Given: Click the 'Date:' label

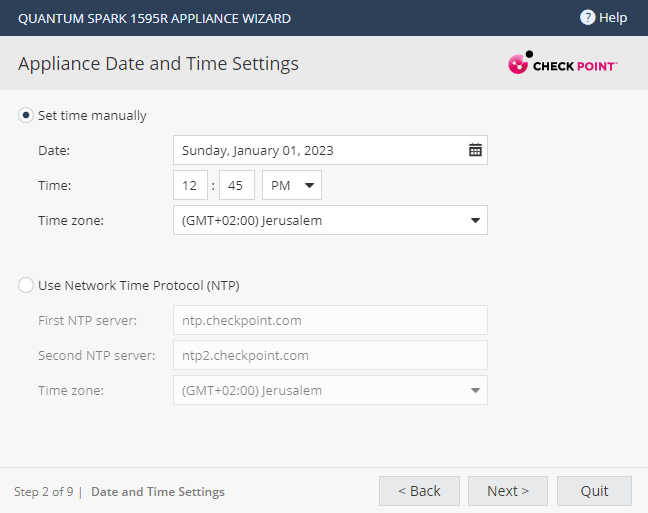Looking at the screenshot, I should pyautogui.click(x=54, y=150).
